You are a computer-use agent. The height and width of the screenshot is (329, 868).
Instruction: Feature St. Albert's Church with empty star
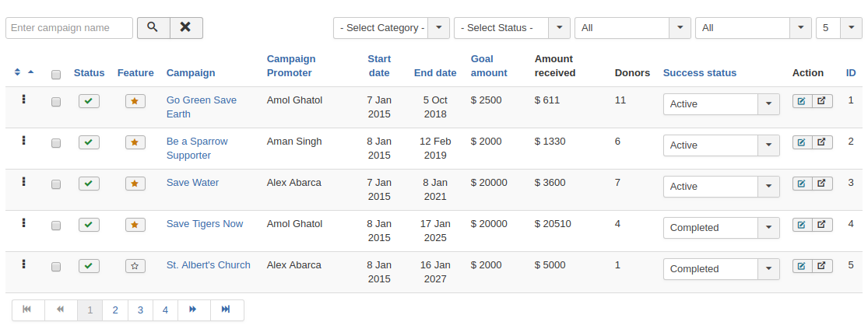135,266
